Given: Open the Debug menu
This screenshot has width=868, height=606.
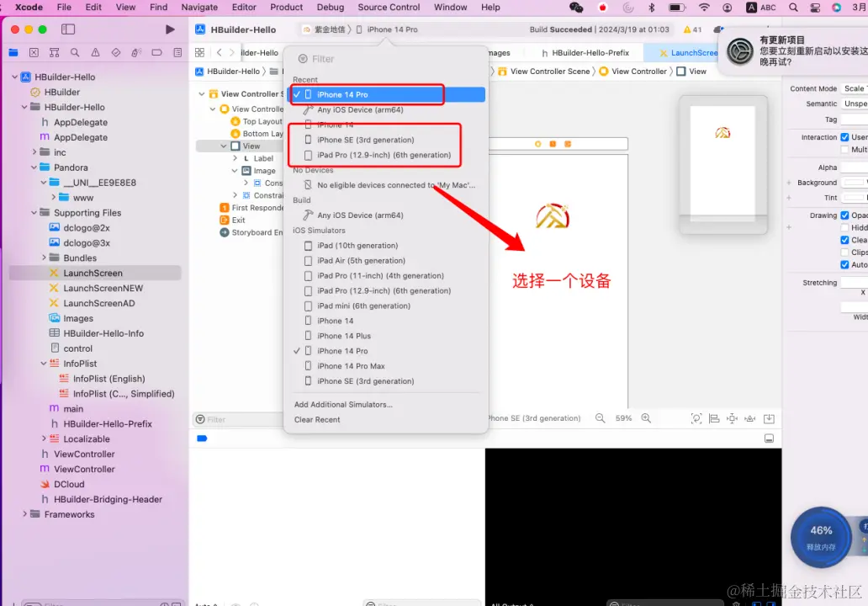Looking at the screenshot, I should 331,8.
